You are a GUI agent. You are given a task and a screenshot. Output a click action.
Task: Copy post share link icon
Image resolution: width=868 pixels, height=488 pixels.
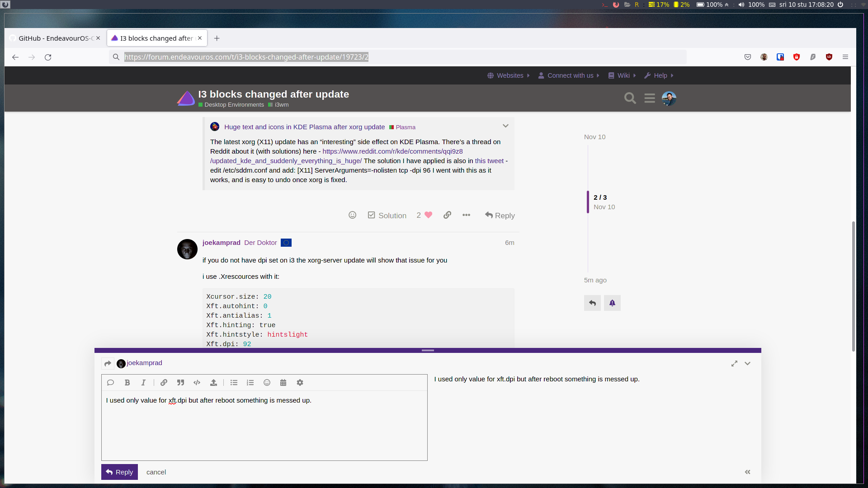click(x=448, y=215)
